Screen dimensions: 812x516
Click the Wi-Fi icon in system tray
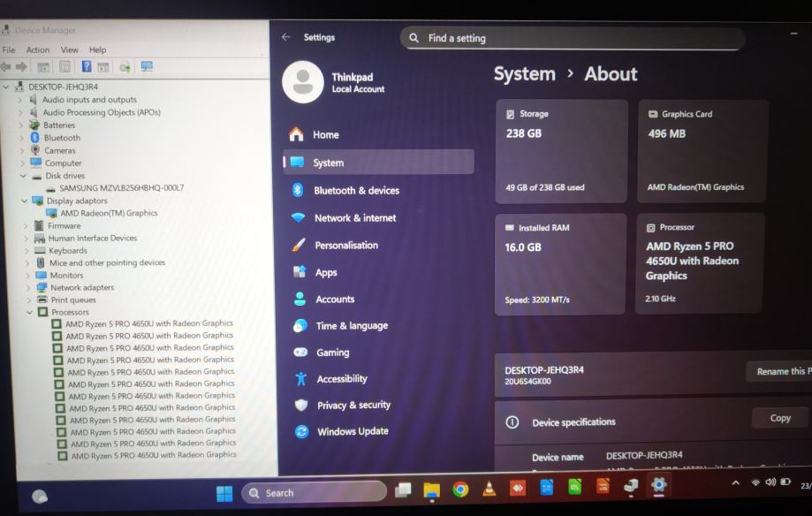(x=755, y=482)
